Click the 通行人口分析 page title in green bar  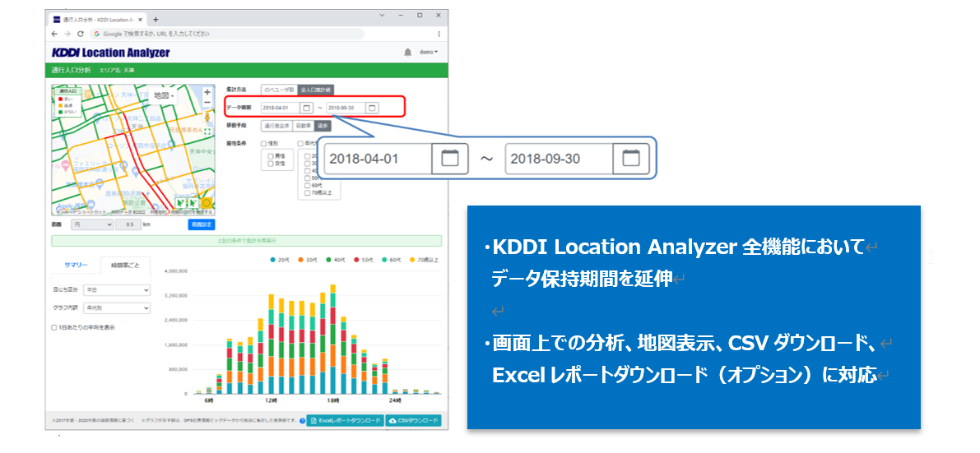(x=72, y=71)
